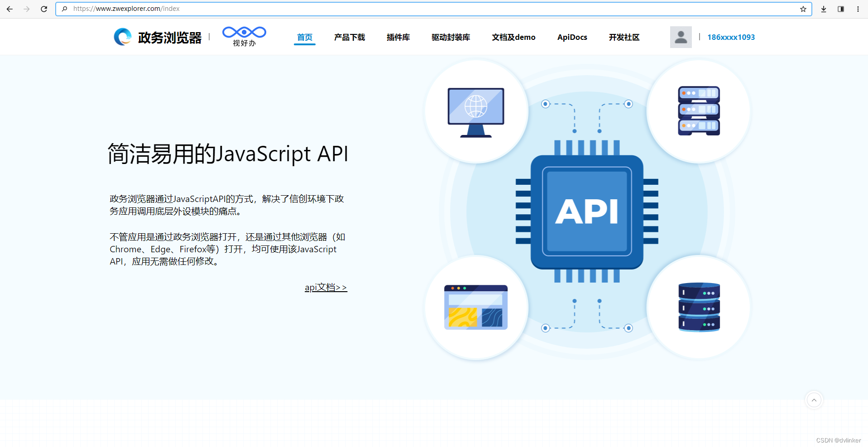Click the web page window illustration
Screen dimensions: 868x447
coord(476,307)
